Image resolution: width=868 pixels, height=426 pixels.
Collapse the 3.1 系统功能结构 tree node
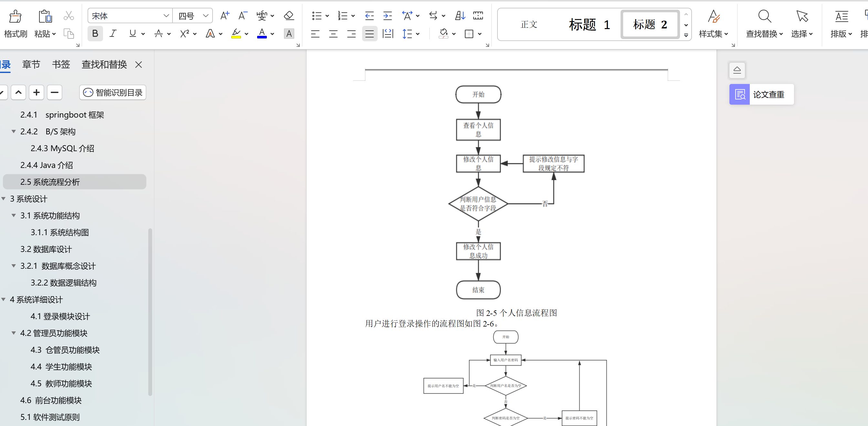[14, 215]
